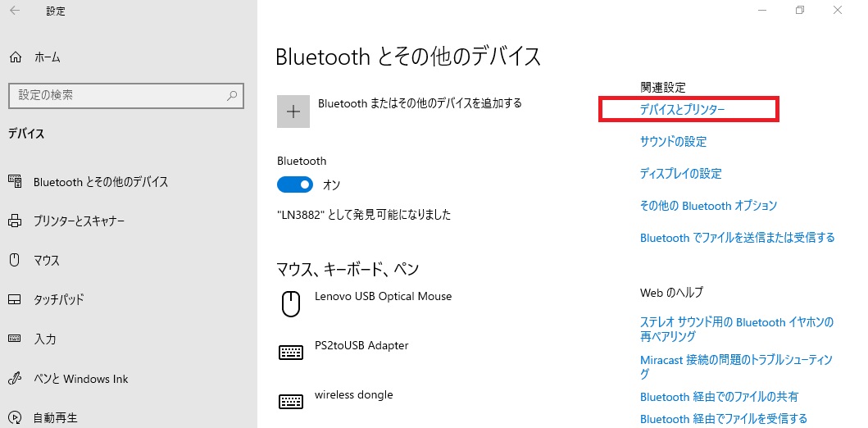Image resolution: width=868 pixels, height=428 pixels.
Task: Click the マウス sidebar mouse icon
Action: point(15,260)
